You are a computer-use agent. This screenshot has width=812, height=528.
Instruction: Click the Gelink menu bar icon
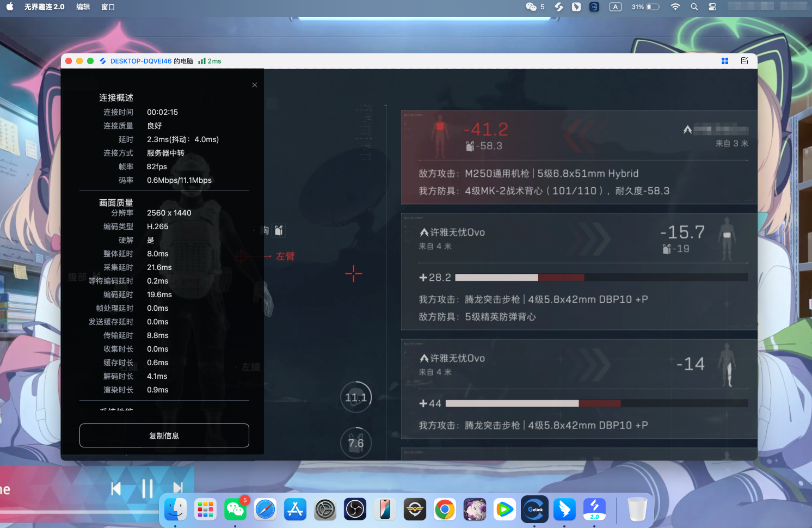pyautogui.click(x=594, y=7)
